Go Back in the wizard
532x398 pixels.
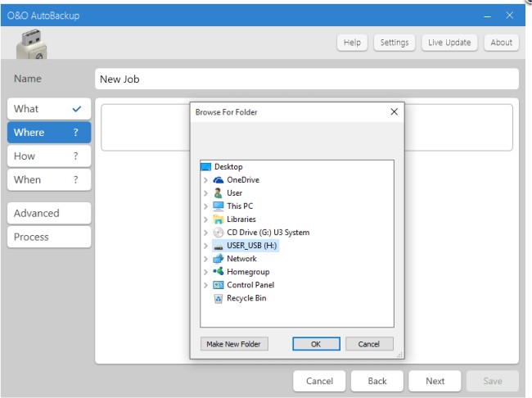coord(377,381)
